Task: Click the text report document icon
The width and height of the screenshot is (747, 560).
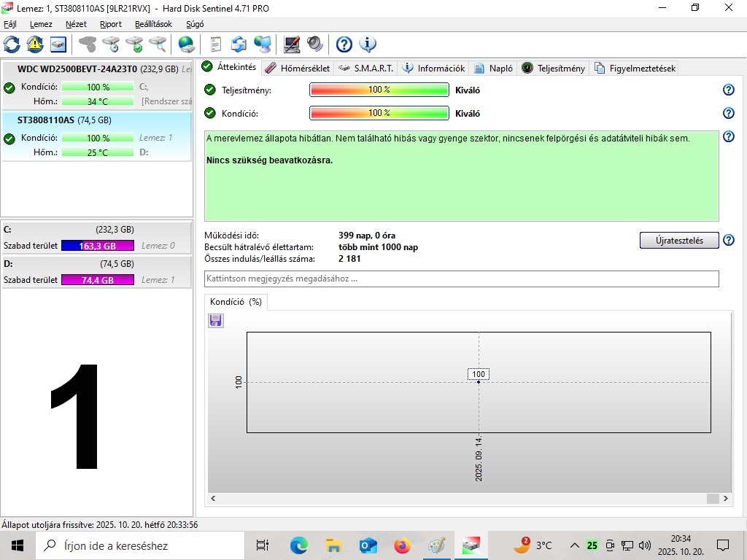Action: click(215, 44)
